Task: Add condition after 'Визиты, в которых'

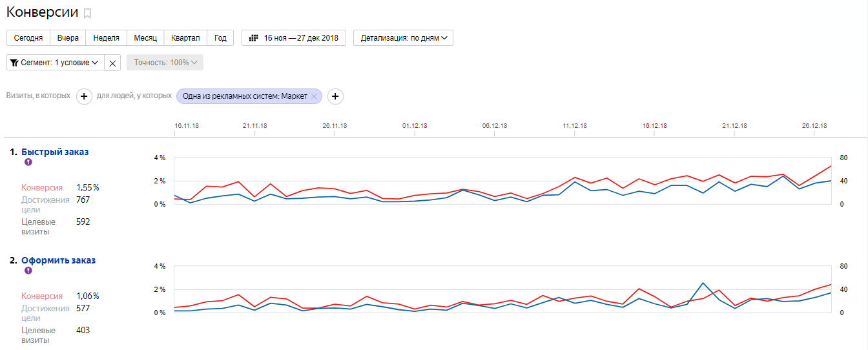Action: coord(84,96)
